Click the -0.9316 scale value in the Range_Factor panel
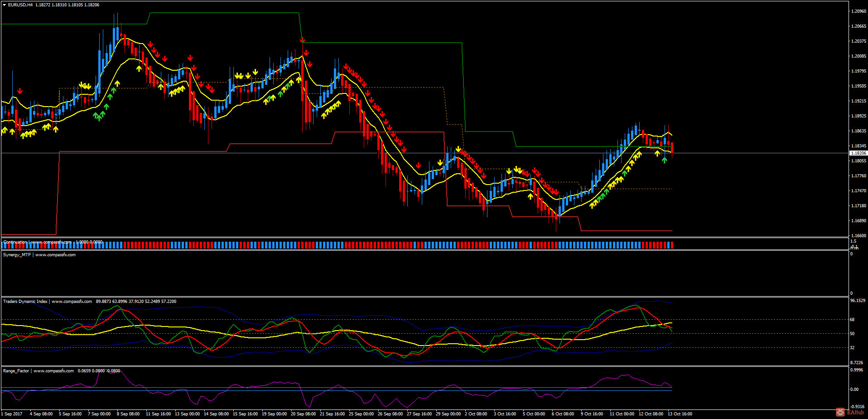This screenshot has width=868, height=419. (858, 407)
